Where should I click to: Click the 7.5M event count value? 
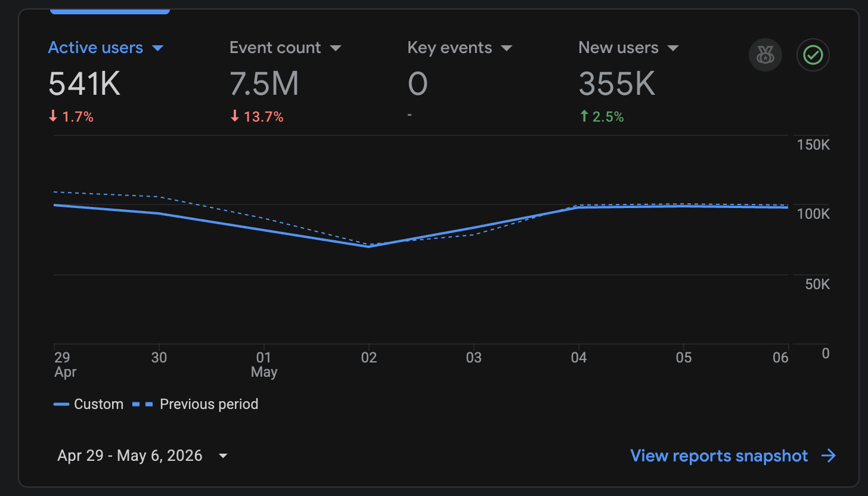click(264, 83)
